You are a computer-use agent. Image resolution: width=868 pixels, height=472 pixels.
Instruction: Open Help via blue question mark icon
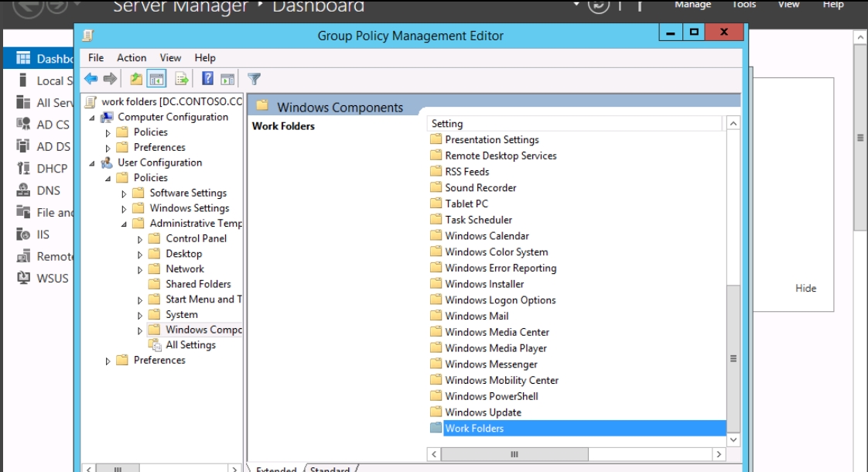[x=207, y=79]
